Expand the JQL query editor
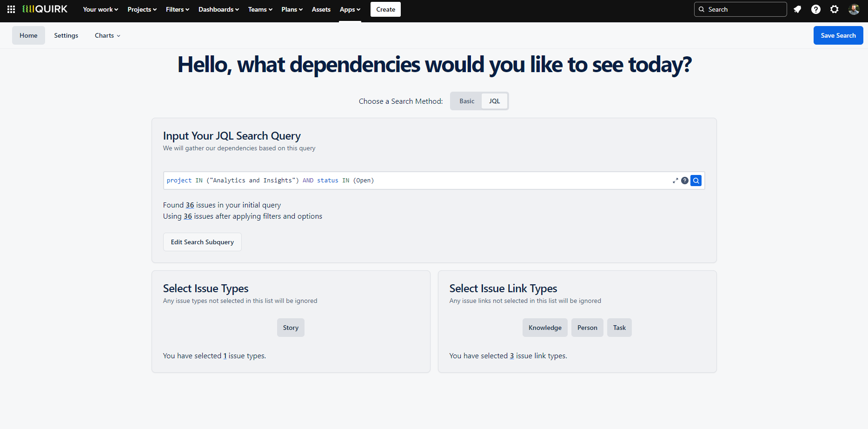868x429 pixels. coord(675,181)
